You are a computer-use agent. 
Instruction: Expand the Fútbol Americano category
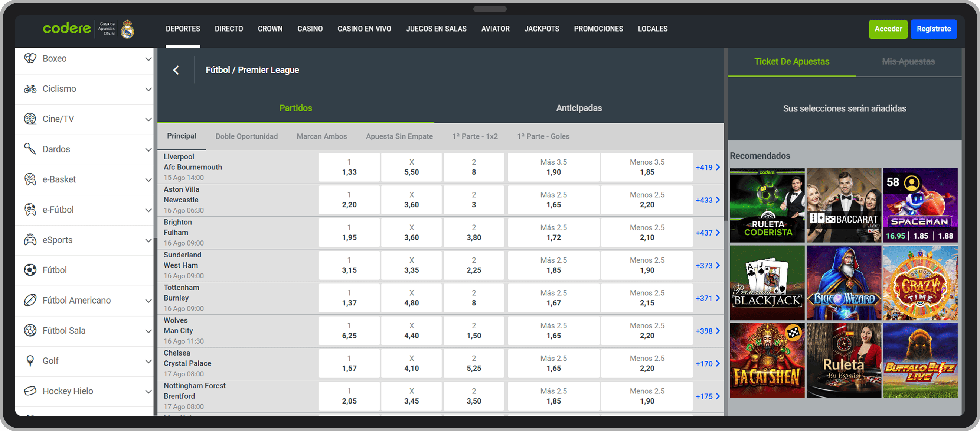(148, 301)
